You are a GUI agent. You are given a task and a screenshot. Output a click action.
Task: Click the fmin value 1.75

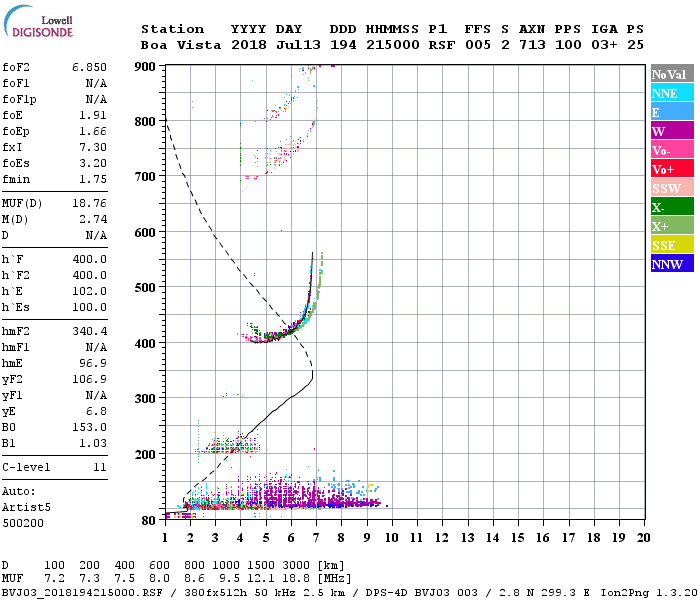point(93,179)
